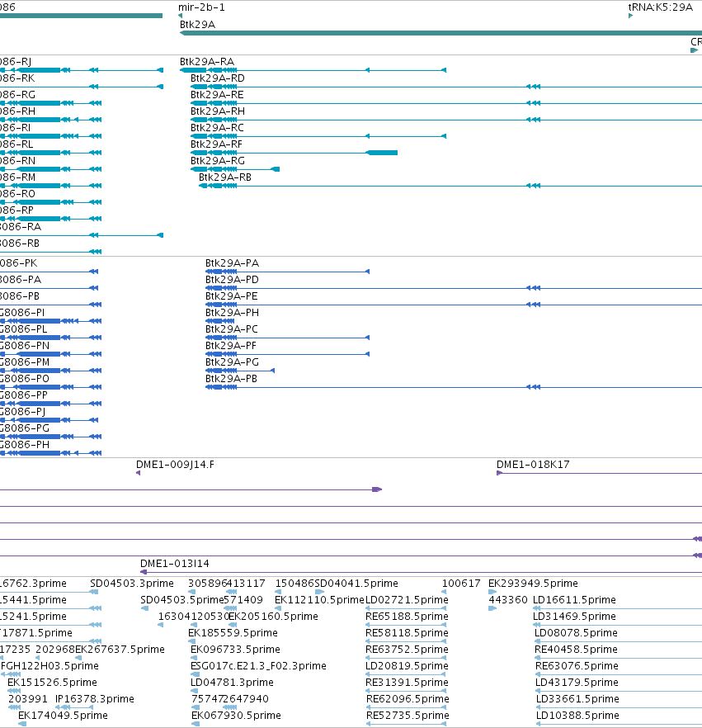Open transcript Btk29A-RF
Viewport: 702px width, 728px height.
pyautogui.click(x=294, y=153)
